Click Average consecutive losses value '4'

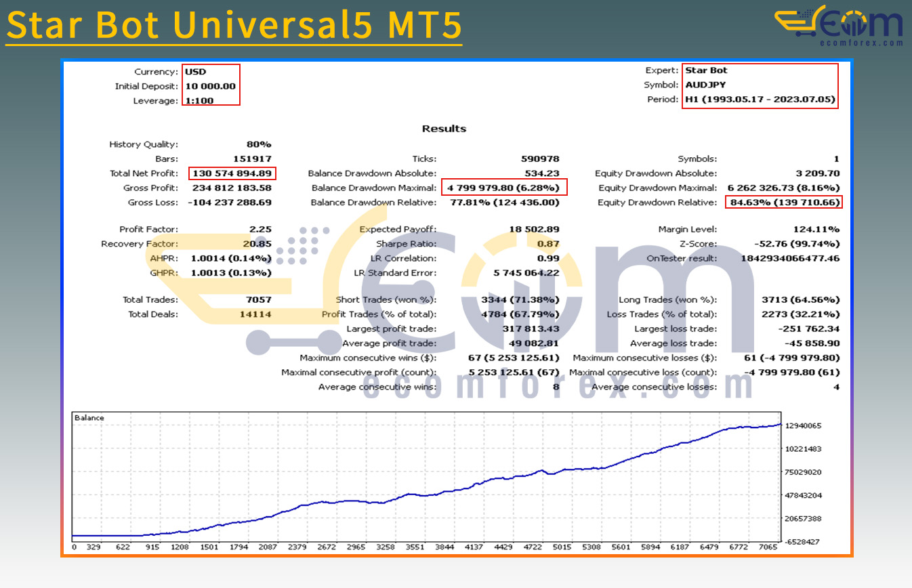(836, 387)
